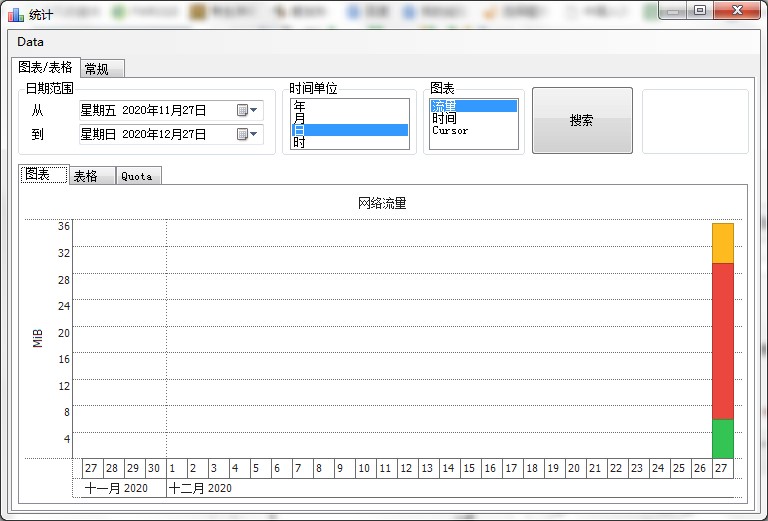Image resolution: width=768 pixels, height=521 pixels.
Task: Click the 从 start date field
Action: pos(155,110)
